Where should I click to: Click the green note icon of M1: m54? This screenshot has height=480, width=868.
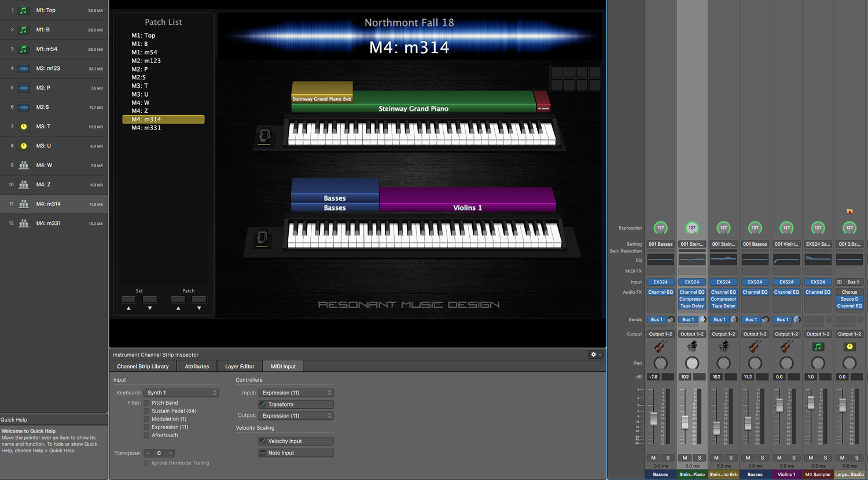pos(24,49)
